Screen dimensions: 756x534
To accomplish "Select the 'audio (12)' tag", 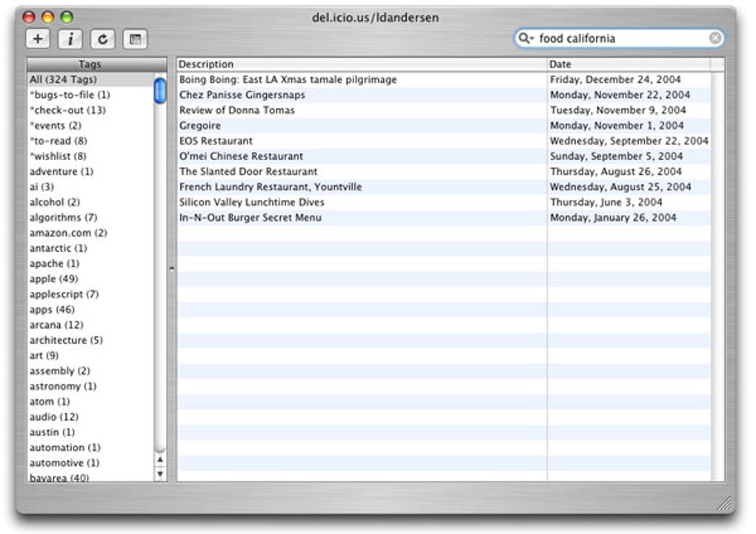I will pos(90,418).
